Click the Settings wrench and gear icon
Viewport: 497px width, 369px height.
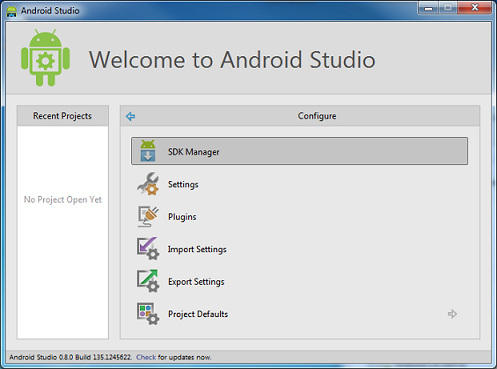pyautogui.click(x=148, y=184)
